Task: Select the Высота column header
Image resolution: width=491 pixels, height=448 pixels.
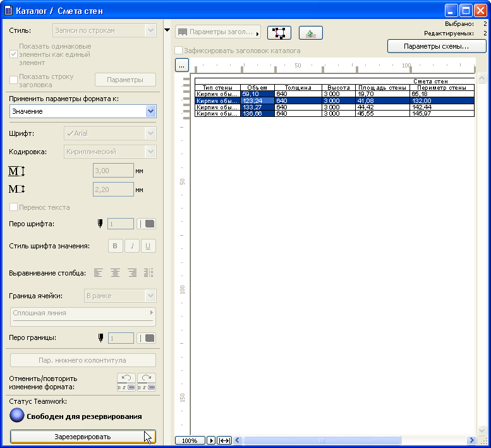Action: pyautogui.click(x=339, y=88)
